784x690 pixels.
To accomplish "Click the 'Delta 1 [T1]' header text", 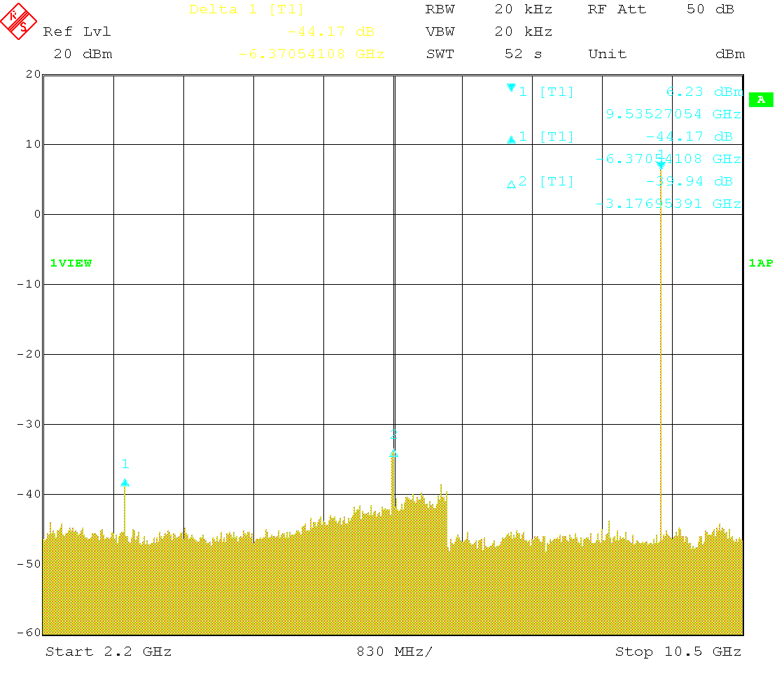I will (x=246, y=10).
